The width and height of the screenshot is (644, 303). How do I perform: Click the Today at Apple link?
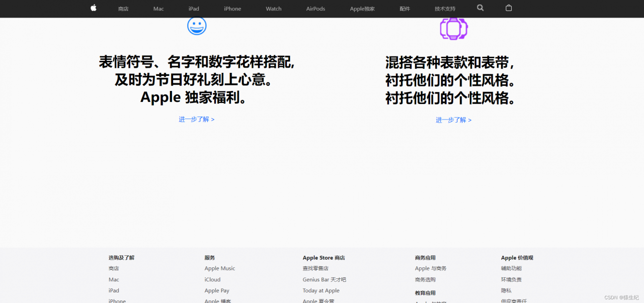321,290
